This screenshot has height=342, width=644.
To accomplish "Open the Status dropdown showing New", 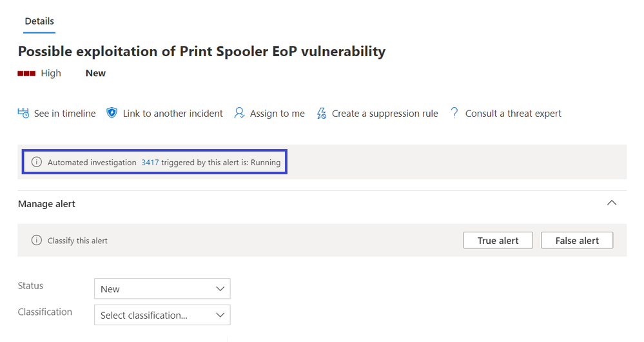I will click(x=162, y=288).
